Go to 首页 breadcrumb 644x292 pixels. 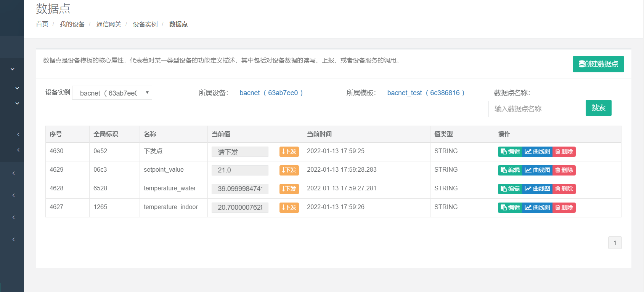[x=42, y=24]
